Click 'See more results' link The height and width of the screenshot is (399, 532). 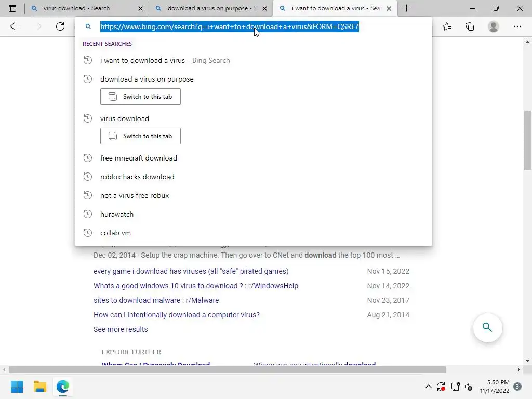click(x=121, y=329)
